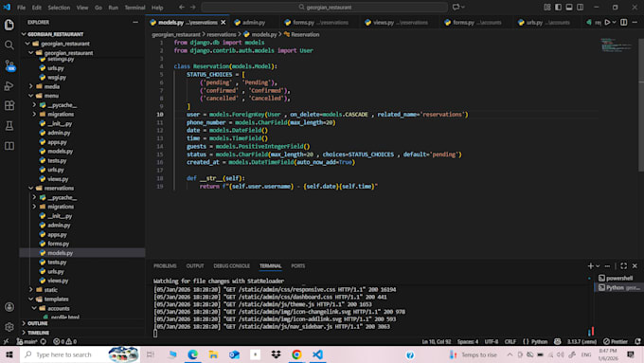The height and width of the screenshot is (363, 644).
Task: Select the 3.13.7 (venv) interpreter item
Action: (x=581, y=341)
